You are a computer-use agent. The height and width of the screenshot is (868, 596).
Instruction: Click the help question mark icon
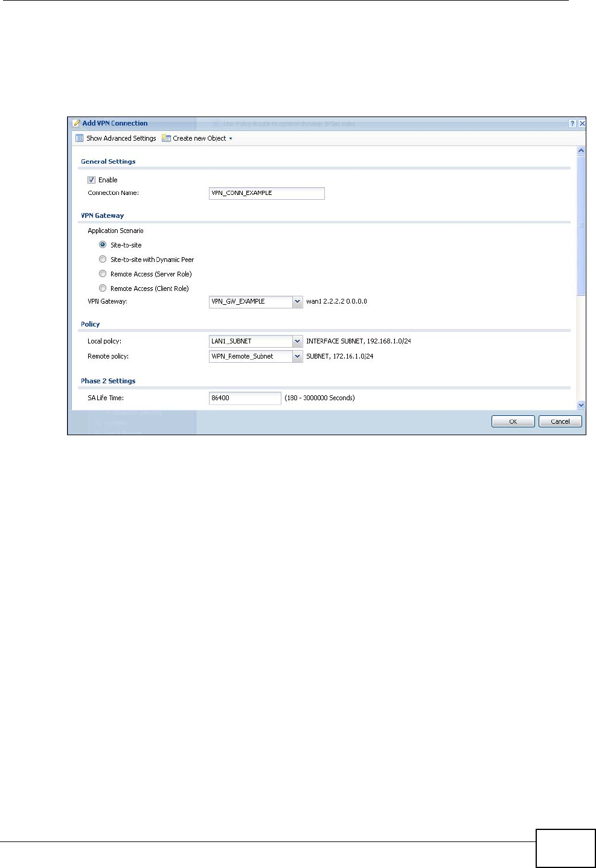point(572,123)
